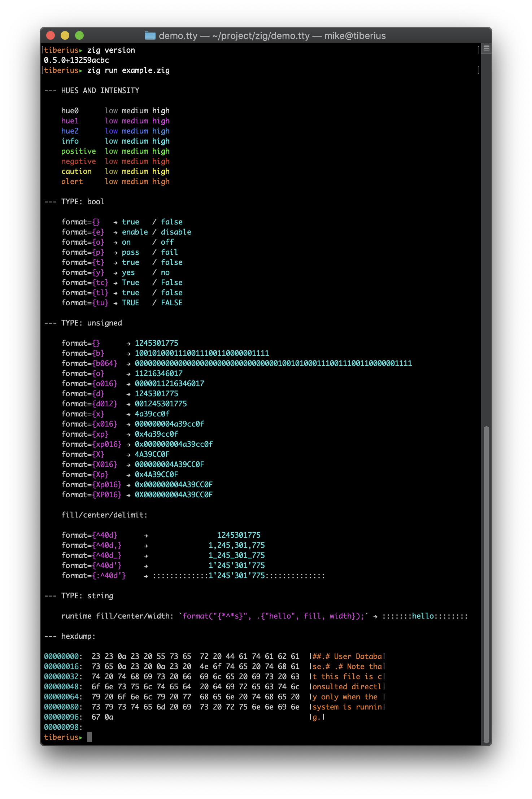The width and height of the screenshot is (532, 799).
Task: Click the folder proxy icon in title bar
Action: [x=150, y=35]
